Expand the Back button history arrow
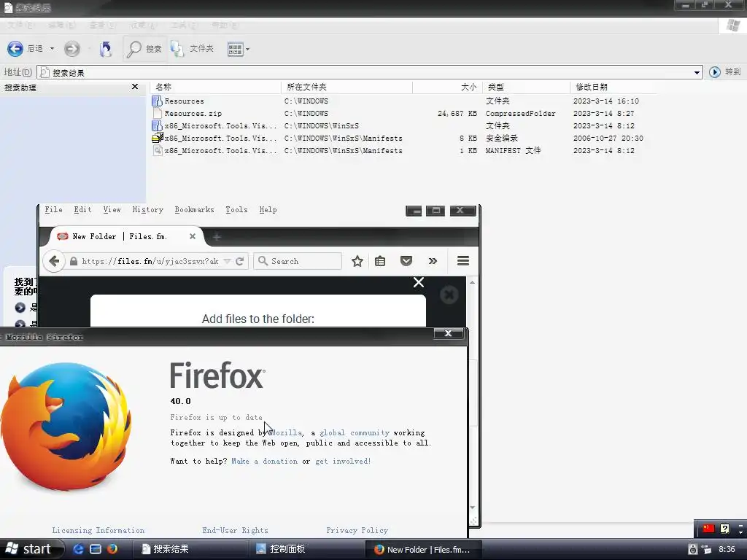Screen dimensions: 747x560 (52, 49)
